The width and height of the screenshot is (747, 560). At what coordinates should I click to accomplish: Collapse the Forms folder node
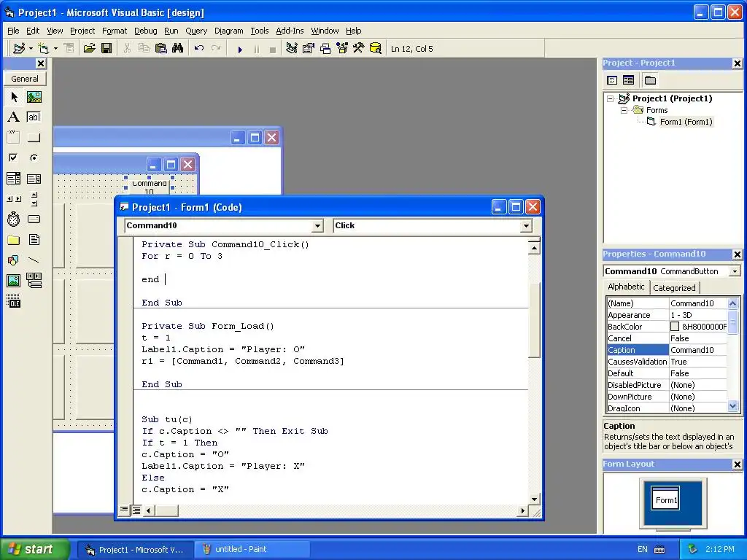point(624,111)
